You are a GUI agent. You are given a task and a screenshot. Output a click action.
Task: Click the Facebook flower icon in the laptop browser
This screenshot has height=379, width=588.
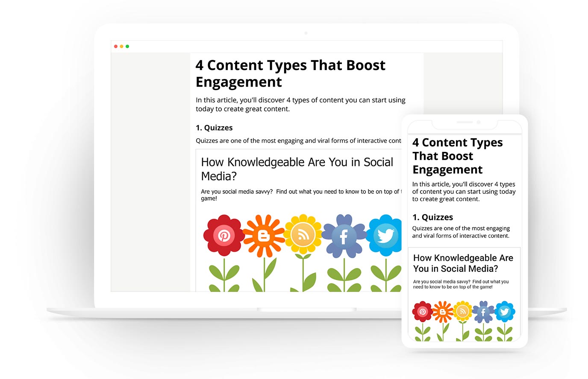(344, 236)
